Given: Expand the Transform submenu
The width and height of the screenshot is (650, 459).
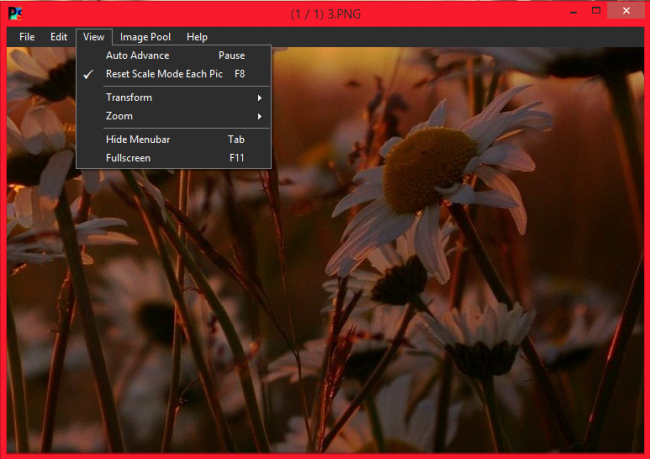Looking at the screenshot, I should click(x=174, y=97).
